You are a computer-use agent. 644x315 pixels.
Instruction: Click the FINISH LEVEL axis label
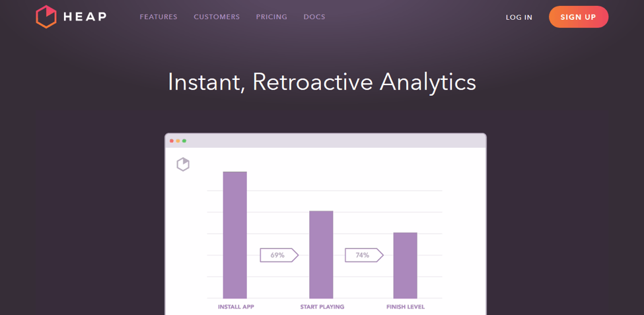406,307
